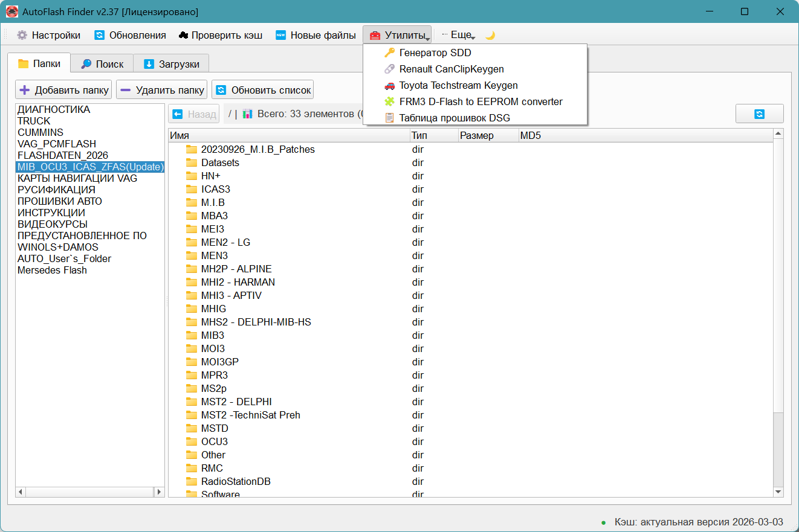Click folder icon of ICAS3 row
The width and height of the screenshot is (799, 532).
coord(192,189)
